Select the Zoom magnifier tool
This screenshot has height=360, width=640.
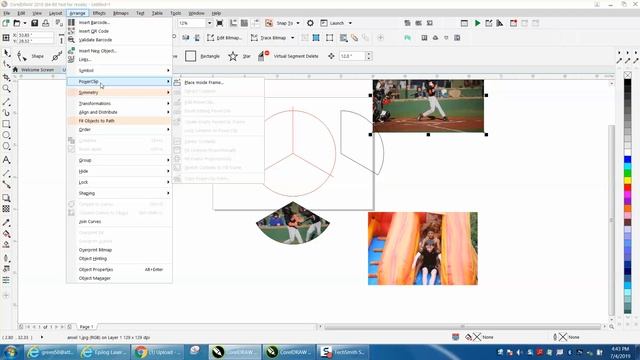click(6, 89)
